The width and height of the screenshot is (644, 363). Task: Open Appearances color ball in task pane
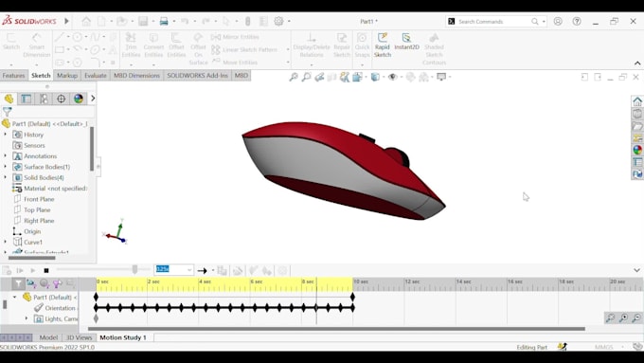point(637,150)
